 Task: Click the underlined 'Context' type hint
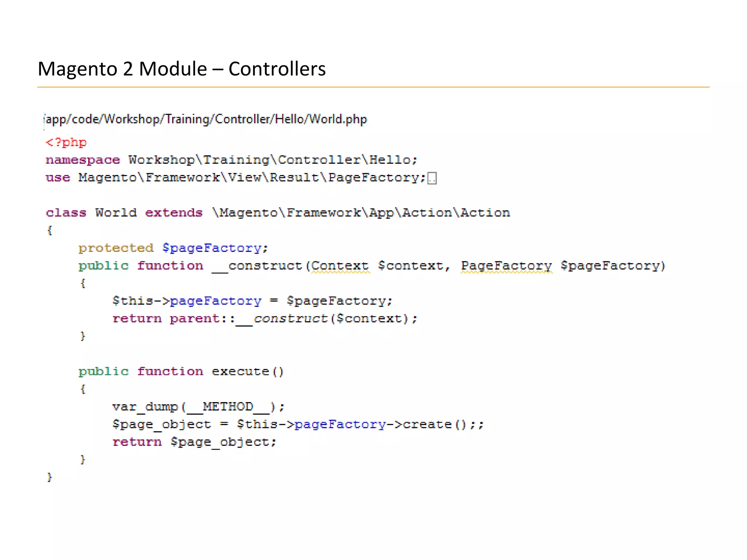[340, 266]
